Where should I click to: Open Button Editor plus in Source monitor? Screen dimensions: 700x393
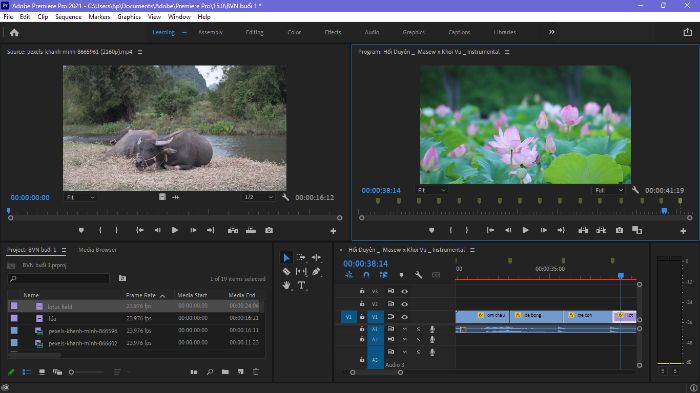(x=333, y=231)
